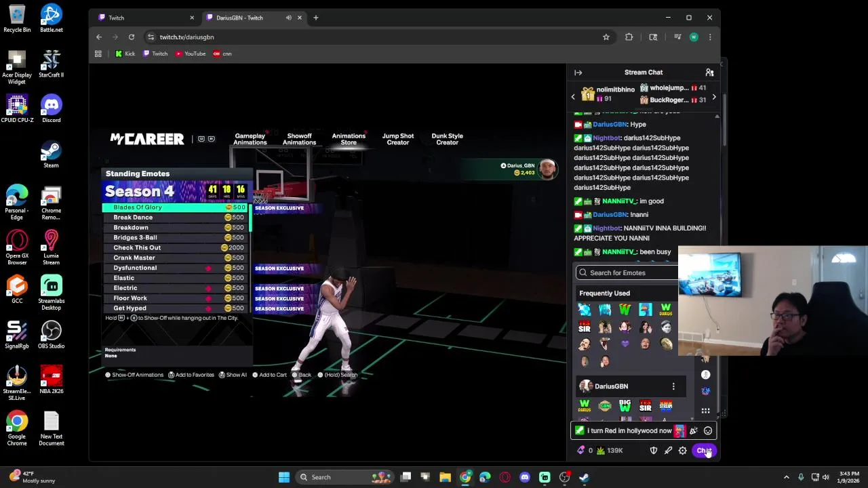
Task: Select the DariusGBN - Twitch tab
Action: (254, 18)
